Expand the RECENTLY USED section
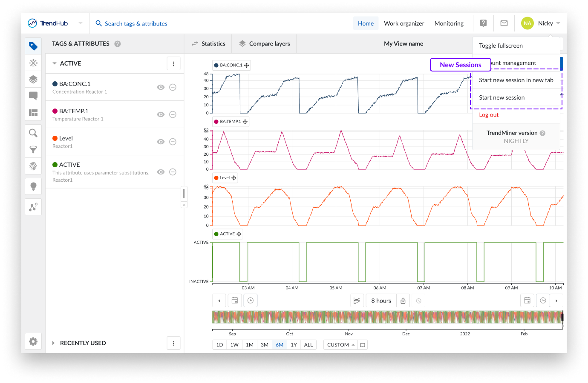 (x=54, y=343)
